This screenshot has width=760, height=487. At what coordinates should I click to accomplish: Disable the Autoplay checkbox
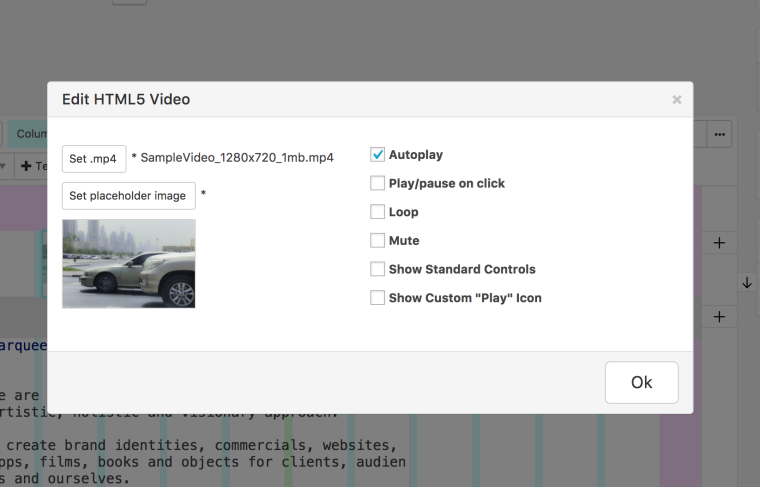378,155
